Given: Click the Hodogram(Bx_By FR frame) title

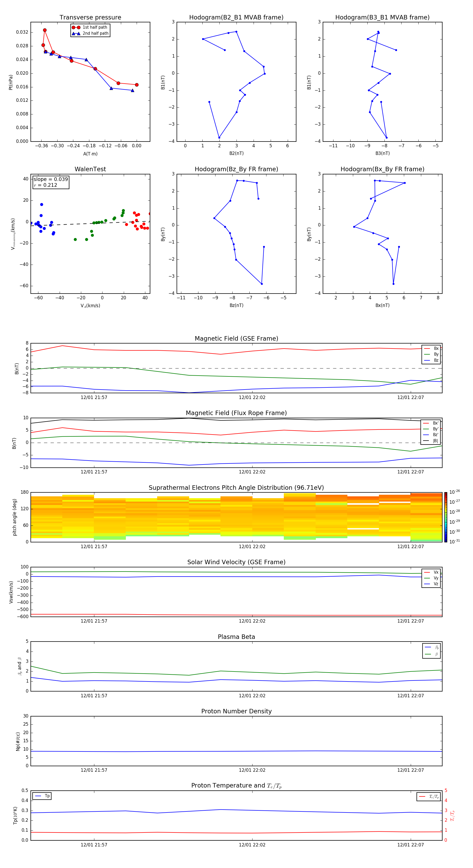Looking at the screenshot, I should click(382, 169).
